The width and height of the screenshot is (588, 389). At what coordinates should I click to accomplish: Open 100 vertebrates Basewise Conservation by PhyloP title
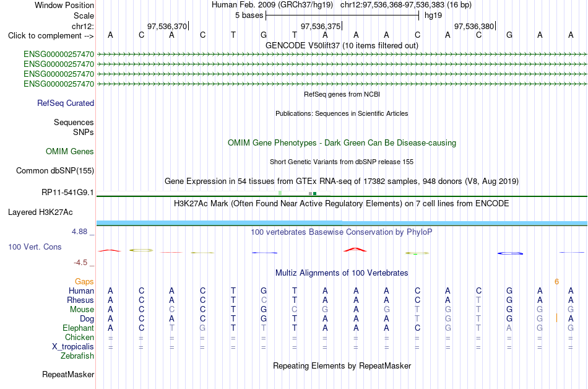[x=342, y=232]
